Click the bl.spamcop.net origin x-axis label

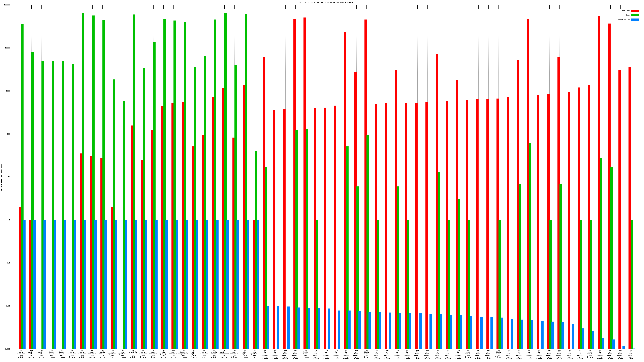[163, 354]
